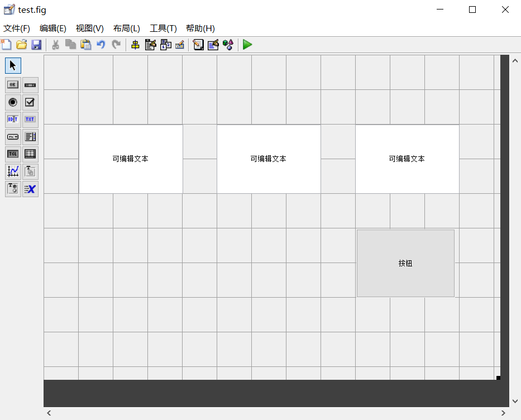Click the green Run Figure button
The height and width of the screenshot is (420, 521).
[247, 45]
